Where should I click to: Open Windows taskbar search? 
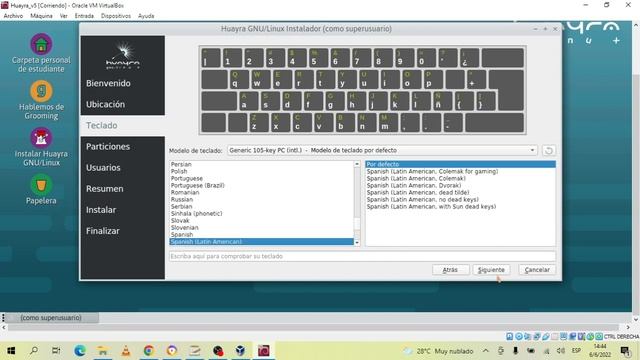pyautogui.click(x=34, y=351)
